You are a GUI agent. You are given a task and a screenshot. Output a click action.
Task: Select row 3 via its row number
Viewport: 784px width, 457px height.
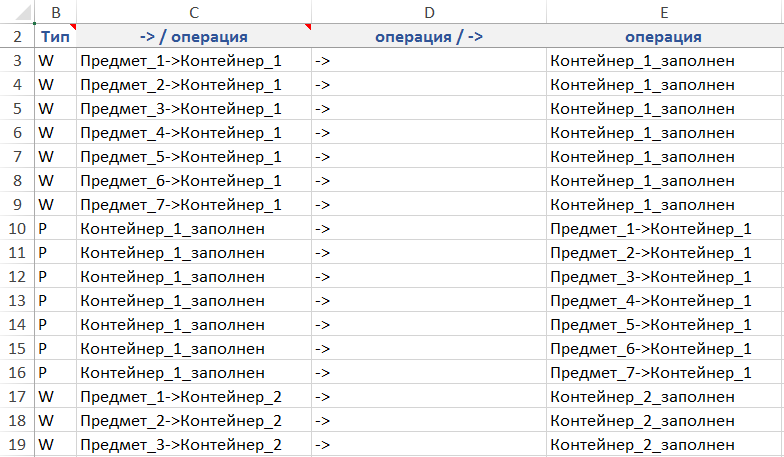[17, 61]
